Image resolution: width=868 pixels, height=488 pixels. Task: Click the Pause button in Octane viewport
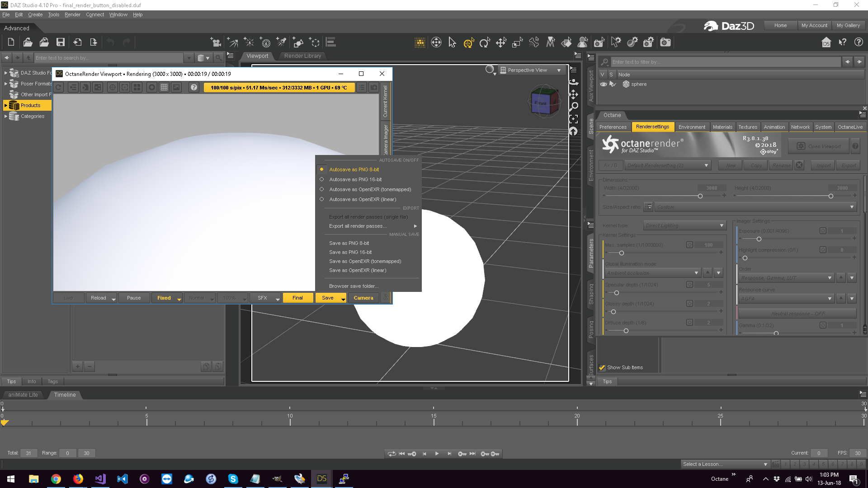[x=134, y=298]
